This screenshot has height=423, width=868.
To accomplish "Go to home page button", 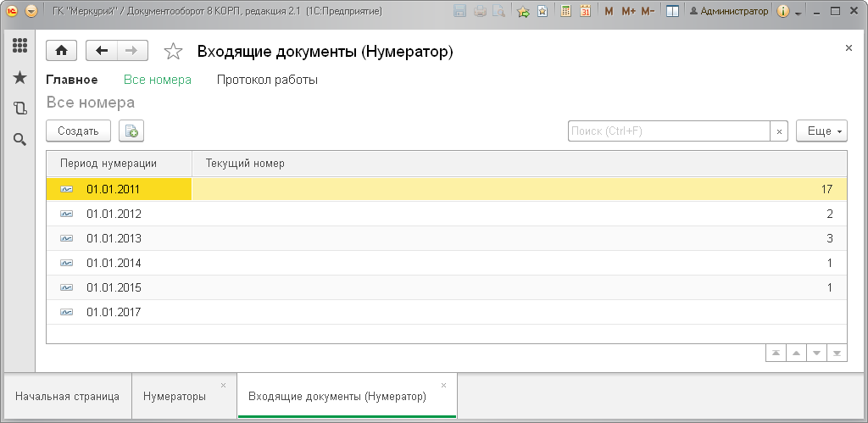I will [x=61, y=51].
